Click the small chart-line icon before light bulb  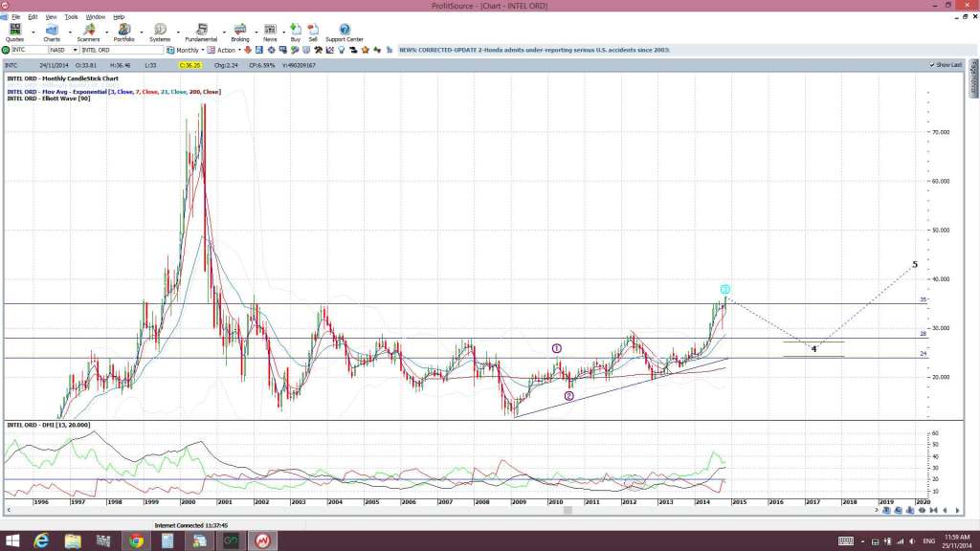(329, 50)
